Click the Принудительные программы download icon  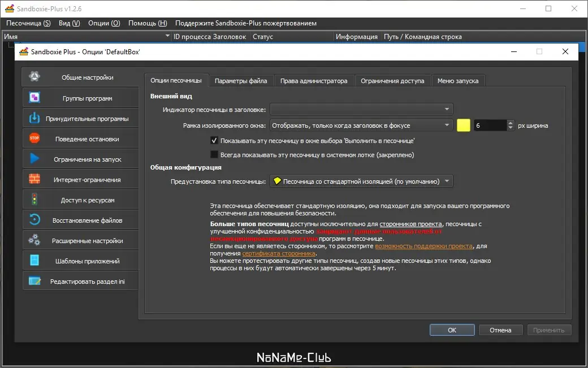(34, 118)
